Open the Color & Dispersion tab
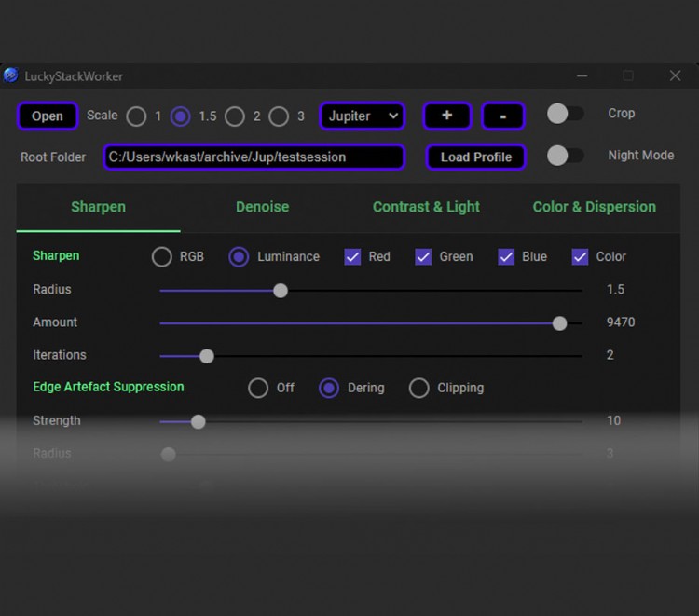Viewport: 699px width, 616px height. (594, 207)
